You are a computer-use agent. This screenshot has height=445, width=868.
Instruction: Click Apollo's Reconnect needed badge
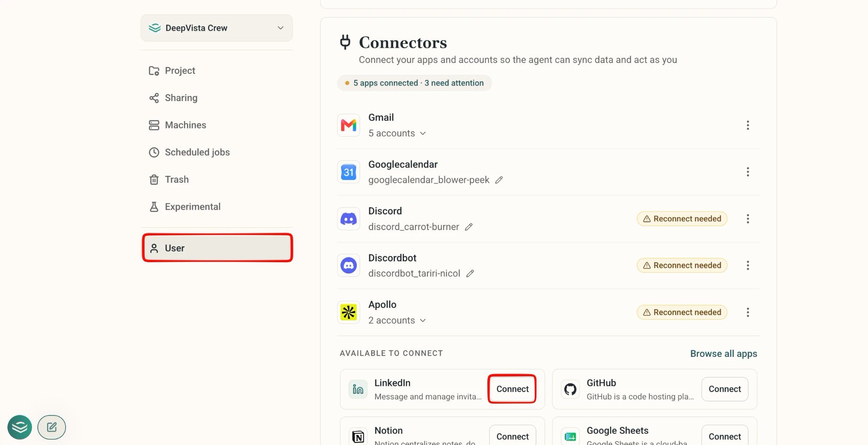tap(682, 312)
